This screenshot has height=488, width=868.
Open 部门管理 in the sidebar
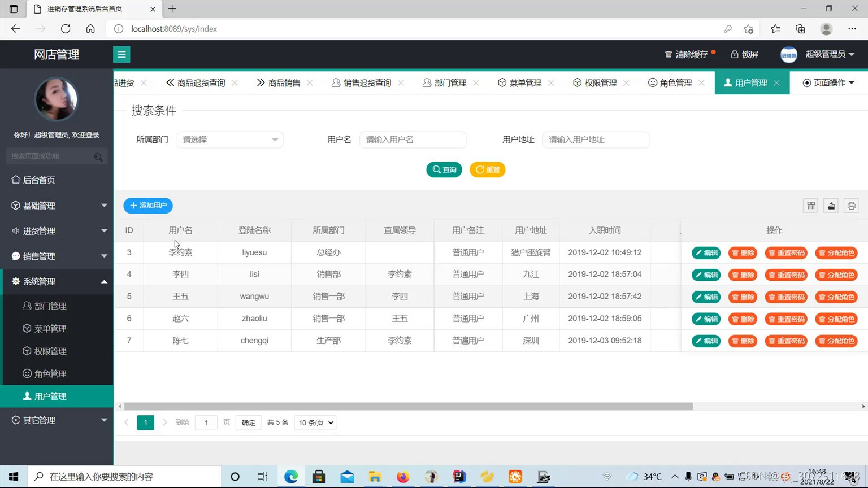(x=57, y=306)
